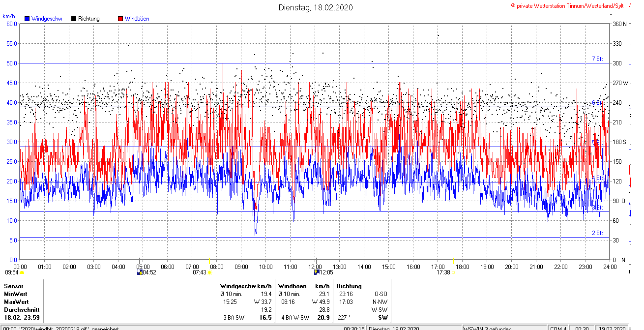
Task: Click the red Windböen legend swatch
Action: tap(120, 19)
